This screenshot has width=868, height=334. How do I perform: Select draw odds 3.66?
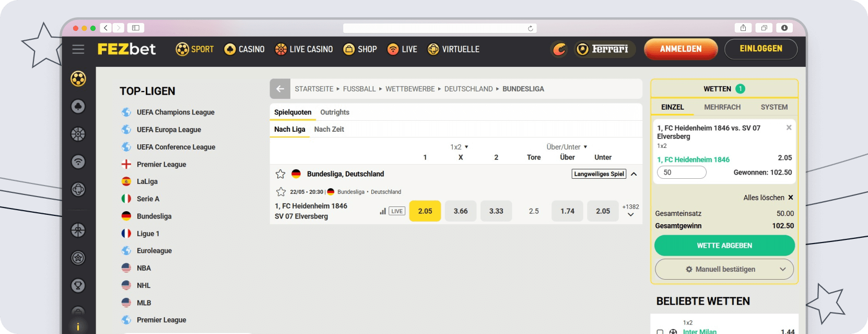coord(461,211)
